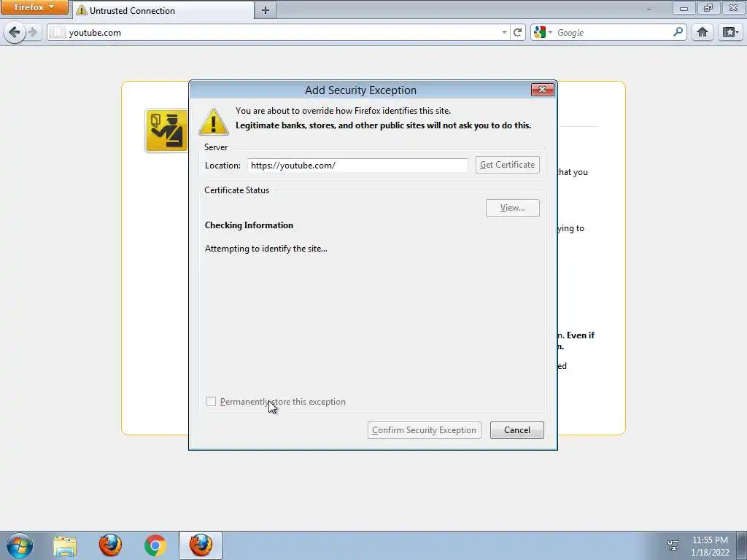Click the network tray icon
This screenshot has width=747, height=560.
pos(673,545)
